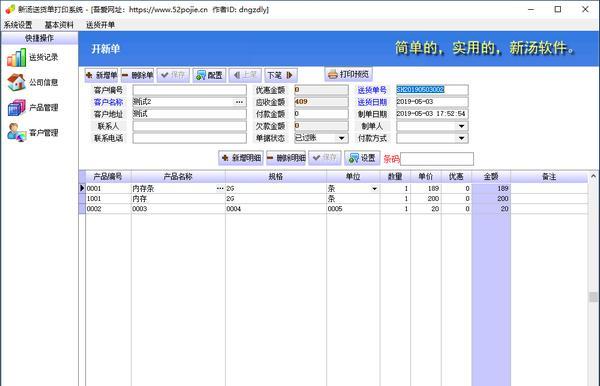The height and width of the screenshot is (386, 600).
Task: Click the 送货单号 field SN20190503002
Action: [x=432, y=90]
